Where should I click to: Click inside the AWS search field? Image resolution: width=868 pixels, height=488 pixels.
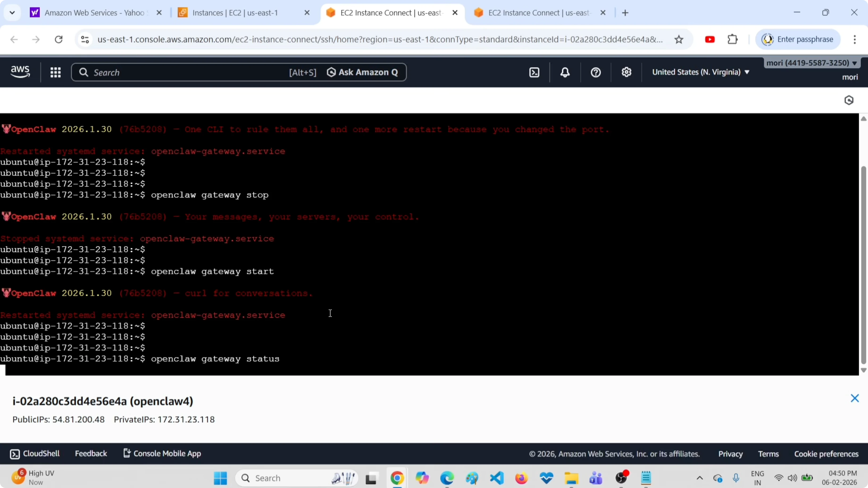(168, 72)
